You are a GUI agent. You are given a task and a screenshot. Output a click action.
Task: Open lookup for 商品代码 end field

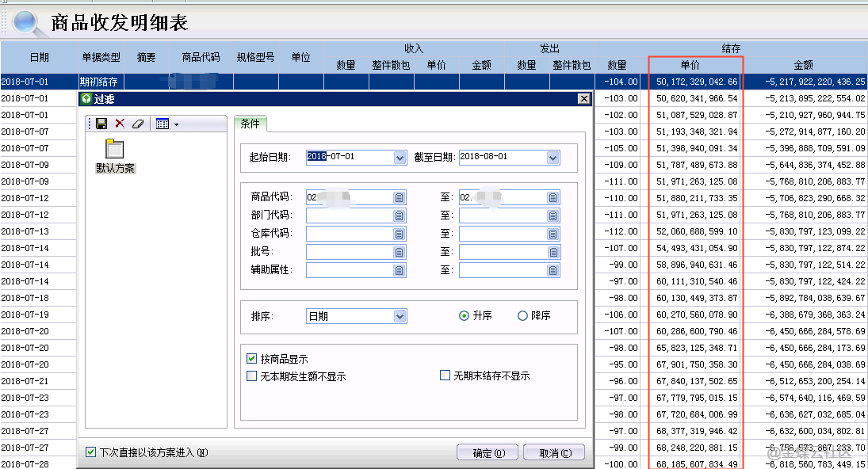click(x=553, y=197)
